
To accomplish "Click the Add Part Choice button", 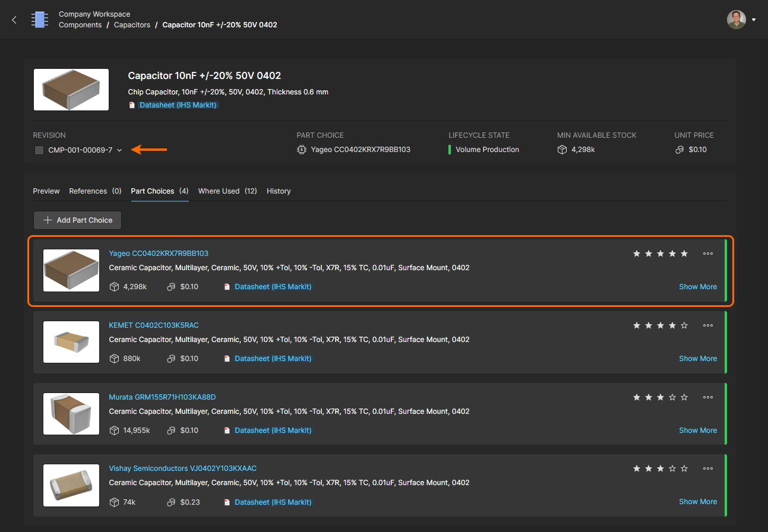I will 77,220.
